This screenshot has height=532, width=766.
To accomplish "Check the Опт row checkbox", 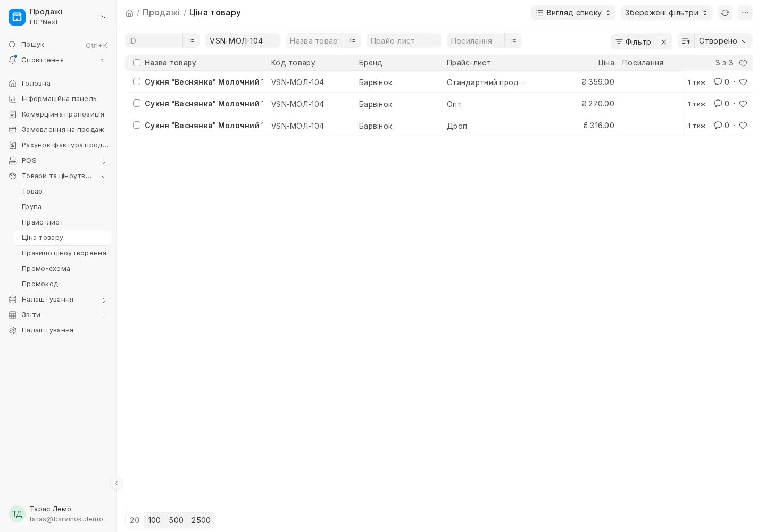I will coord(137,103).
